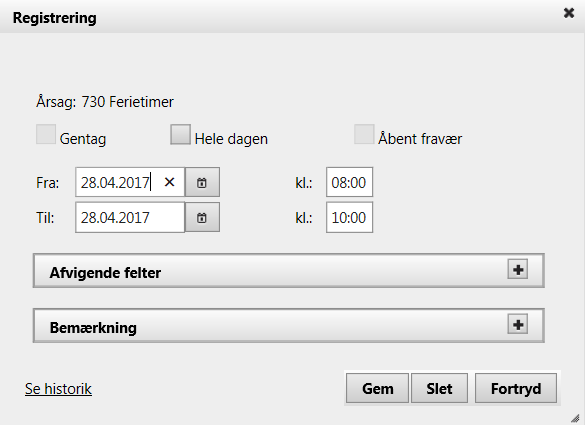Screen dimensions: 585x425
Task: Expand the Afvigende felter header bar
Action: pyautogui.click(x=289, y=271)
